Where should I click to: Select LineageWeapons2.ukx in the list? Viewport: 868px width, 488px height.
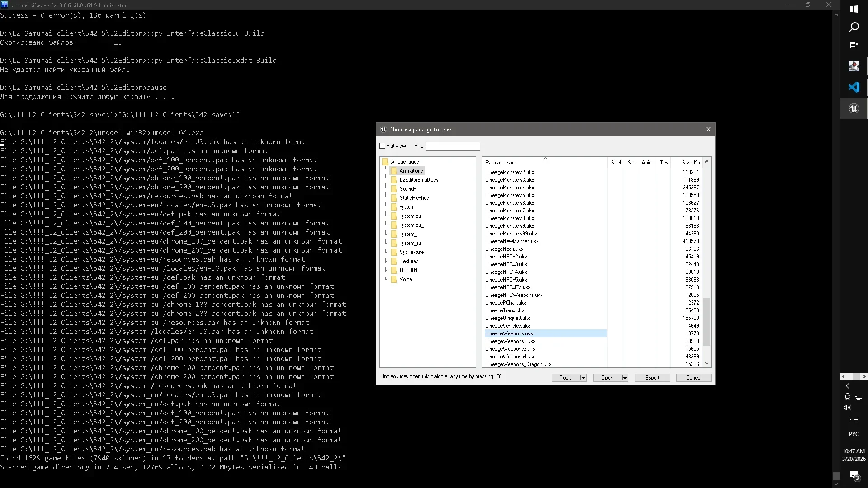[510, 341]
